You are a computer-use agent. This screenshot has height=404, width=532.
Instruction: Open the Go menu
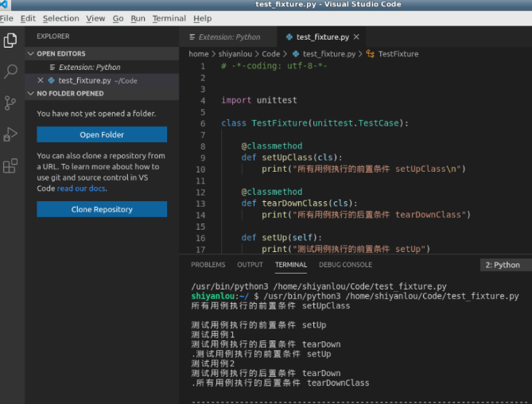click(118, 18)
